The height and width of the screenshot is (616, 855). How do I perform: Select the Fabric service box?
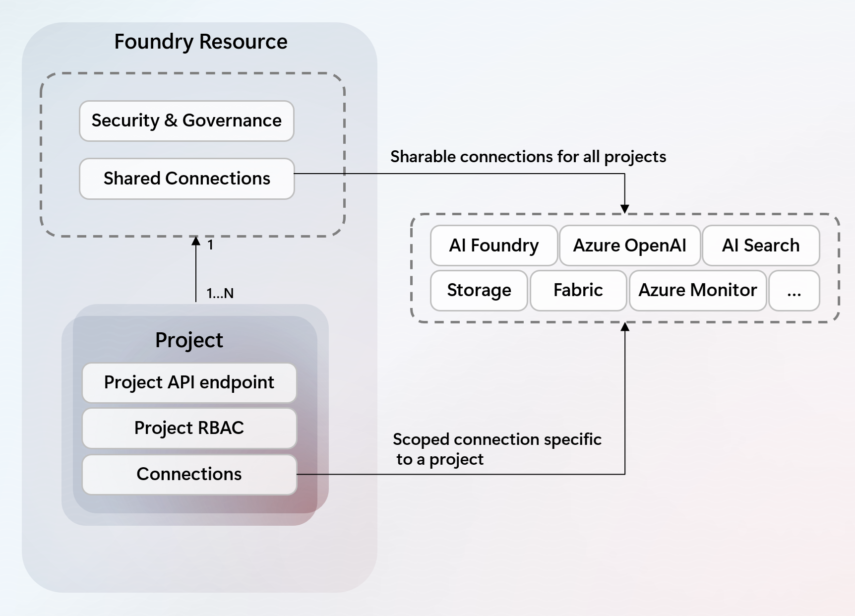(578, 291)
